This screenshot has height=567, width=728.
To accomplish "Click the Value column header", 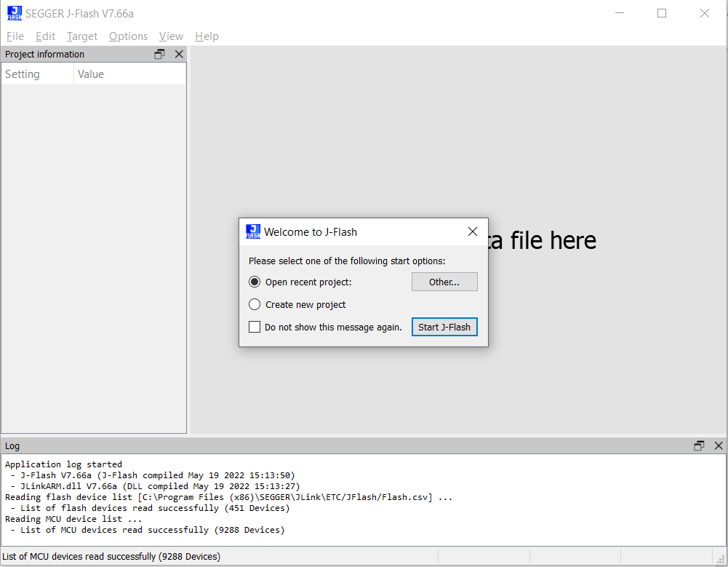I will (130, 74).
